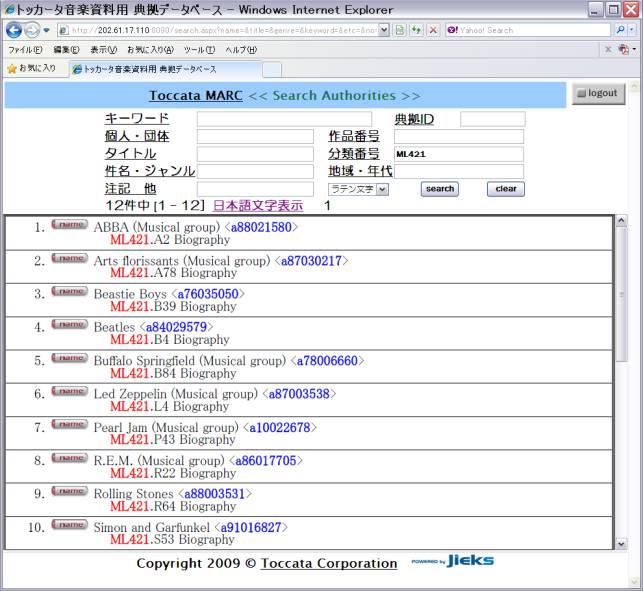Screen dimensions: 643x591
Task: Click the name badge for Arts florissants
Action: [x=70, y=258]
